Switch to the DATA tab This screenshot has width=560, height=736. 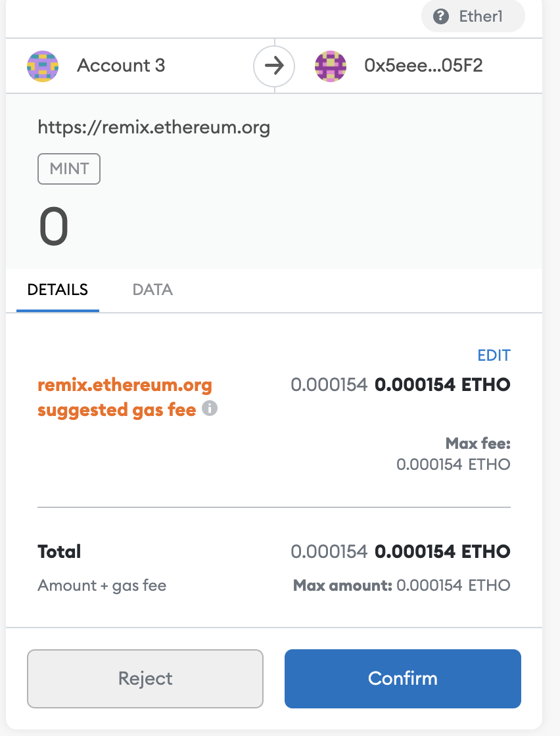pyautogui.click(x=152, y=290)
